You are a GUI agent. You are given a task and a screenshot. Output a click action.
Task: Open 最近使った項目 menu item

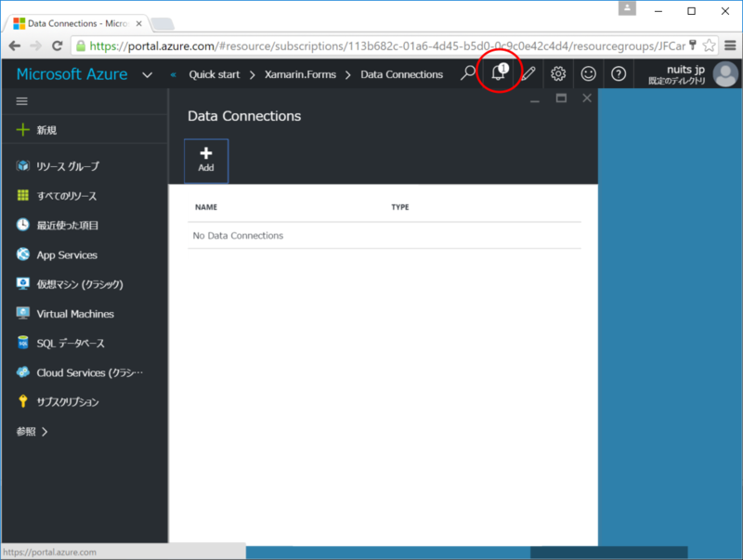85,225
